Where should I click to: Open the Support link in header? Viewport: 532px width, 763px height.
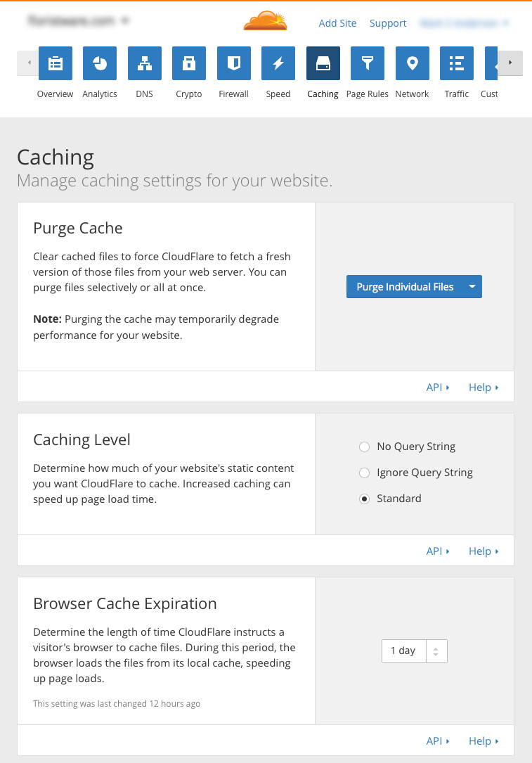[x=388, y=23]
